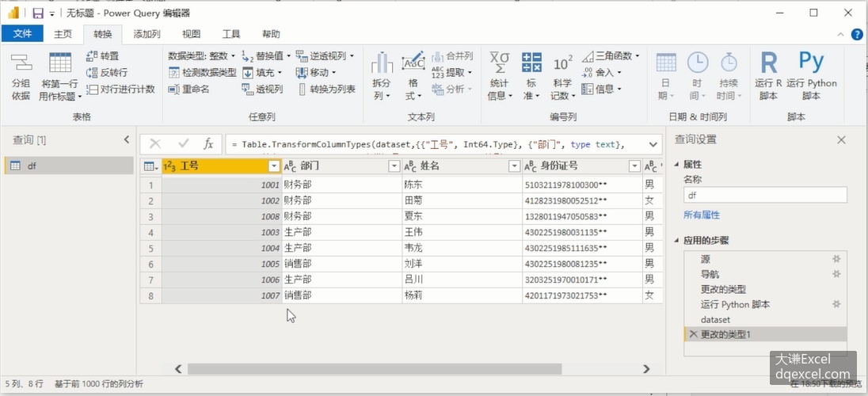Click 检测数据类型 button

coord(202,73)
